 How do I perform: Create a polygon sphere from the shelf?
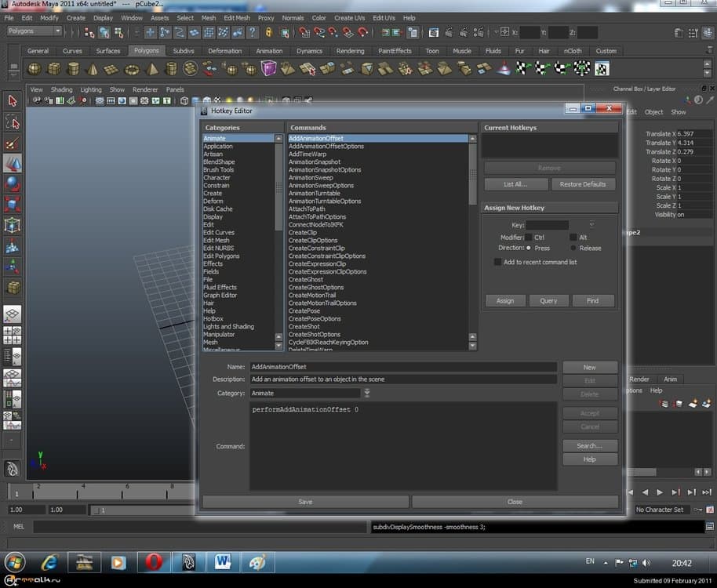pos(35,69)
